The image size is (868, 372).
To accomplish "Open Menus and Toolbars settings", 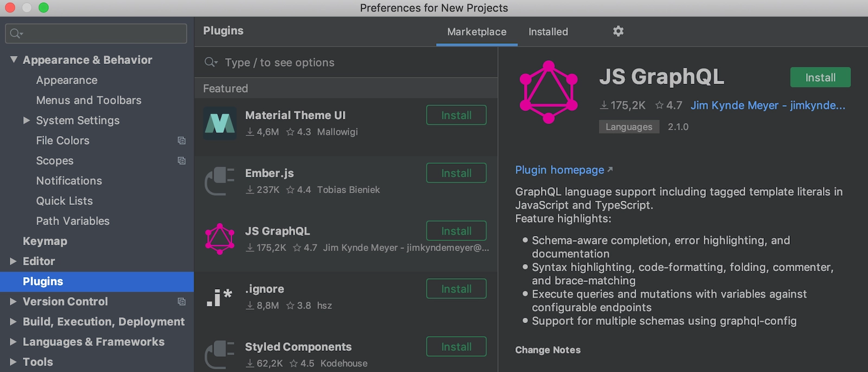I will (88, 100).
